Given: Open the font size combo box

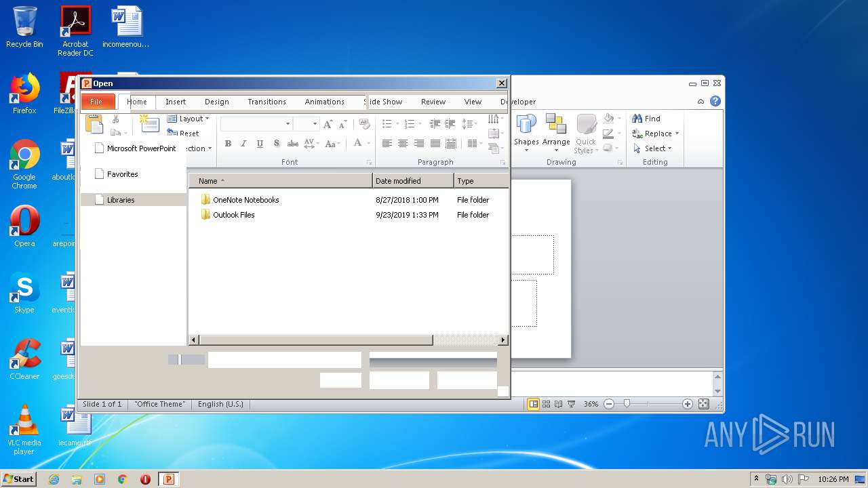Looking at the screenshot, I should [306, 124].
